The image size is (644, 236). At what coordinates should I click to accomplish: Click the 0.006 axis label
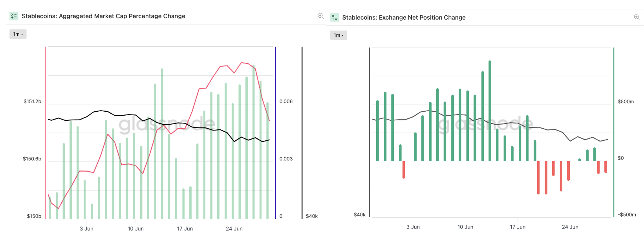pos(286,102)
